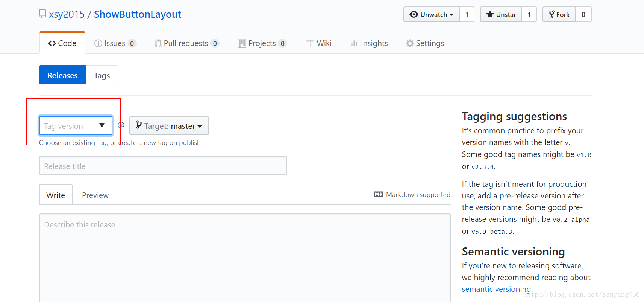Click the Projects count badge
644x302 pixels.
click(283, 43)
